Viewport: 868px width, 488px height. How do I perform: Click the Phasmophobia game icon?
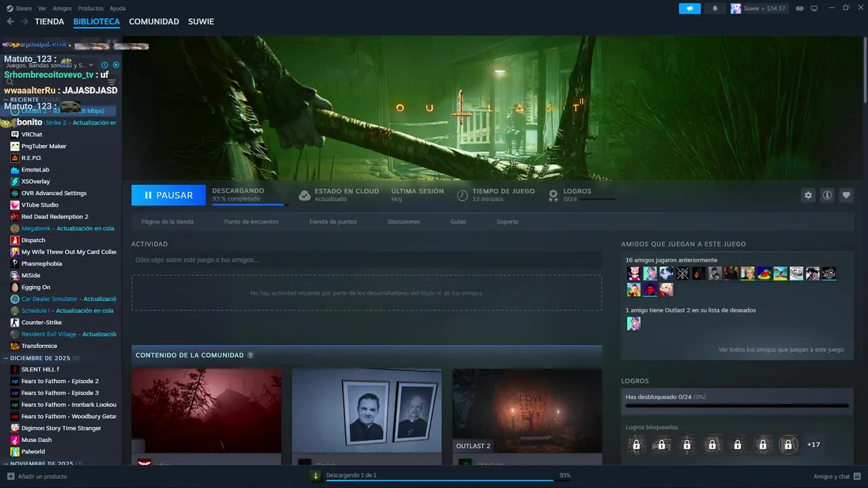point(15,264)
